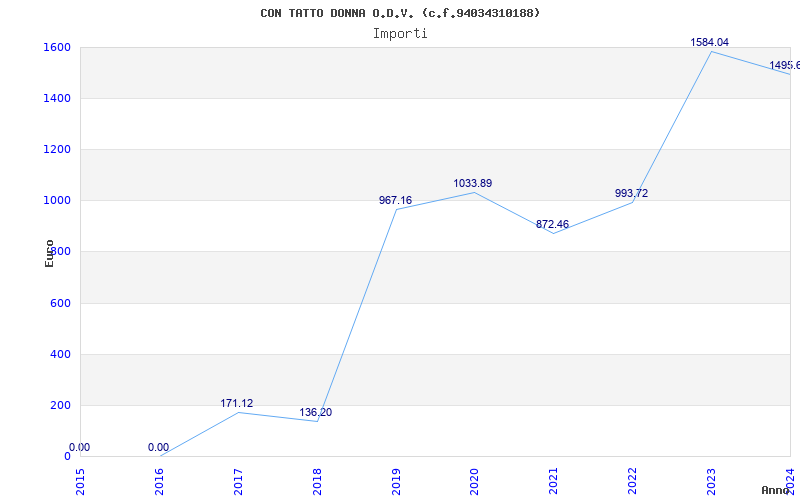800x500 pixels.
Task: Click the y-axis value 200
Action: [x=61, y=405]
